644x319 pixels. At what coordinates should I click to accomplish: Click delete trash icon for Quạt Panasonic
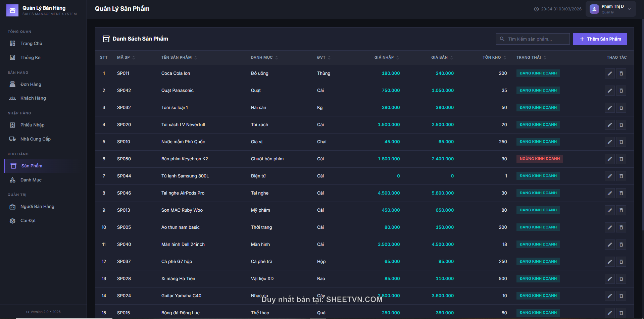click(x=621, y=91)
